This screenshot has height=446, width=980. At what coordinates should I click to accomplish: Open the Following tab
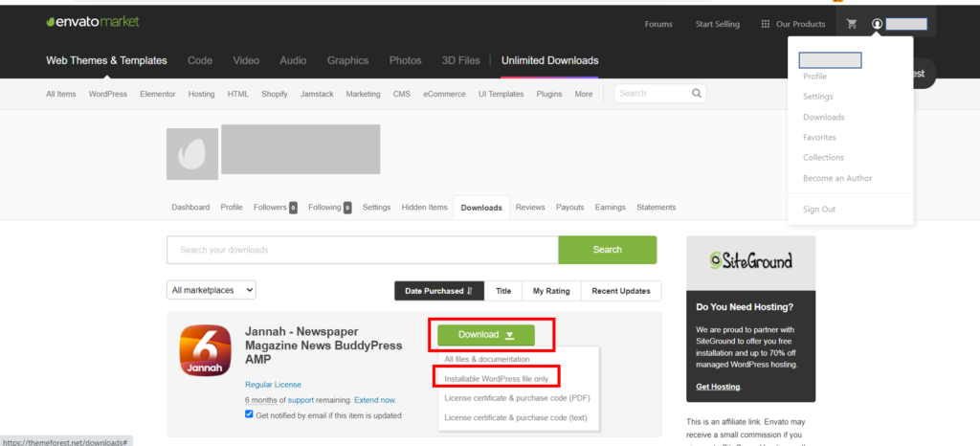point(330,208)
